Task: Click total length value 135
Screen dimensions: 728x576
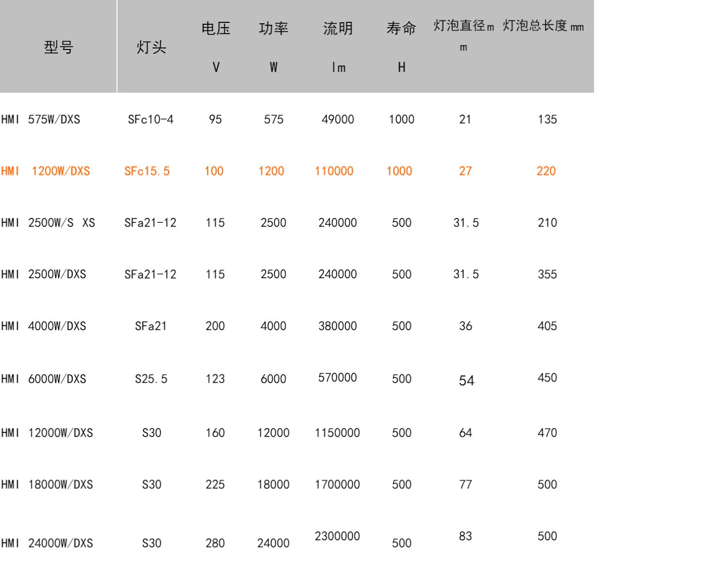Action: (x=547, y=119)
